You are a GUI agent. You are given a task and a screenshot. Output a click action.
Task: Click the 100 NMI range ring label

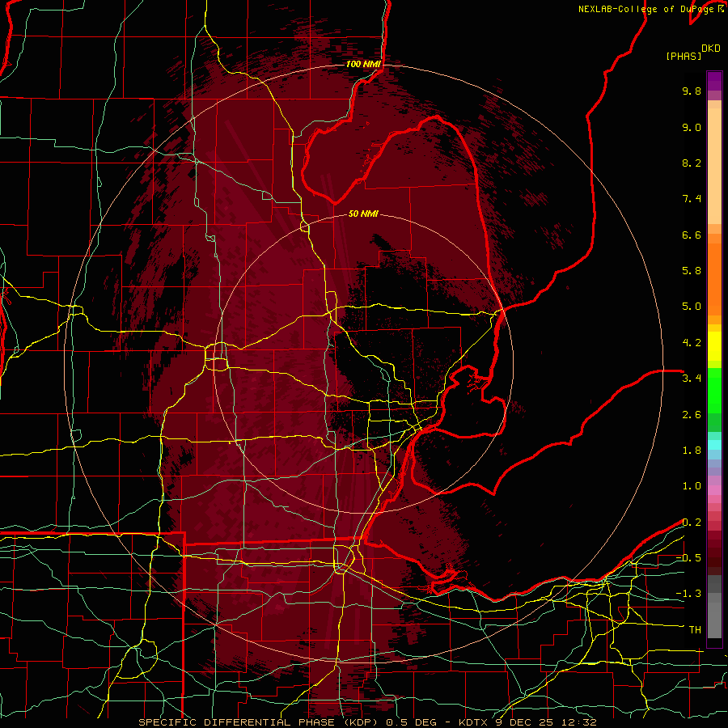pos(363,64)
